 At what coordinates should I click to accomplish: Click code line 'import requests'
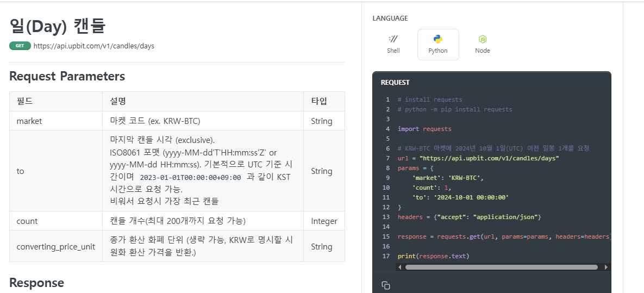coord(424,129)
